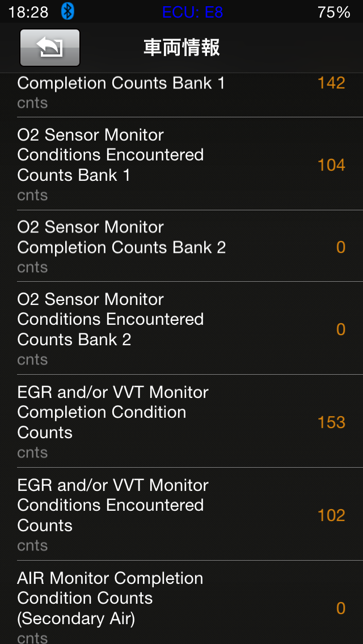Tap the back arrow button

click(x=50, y=48)
